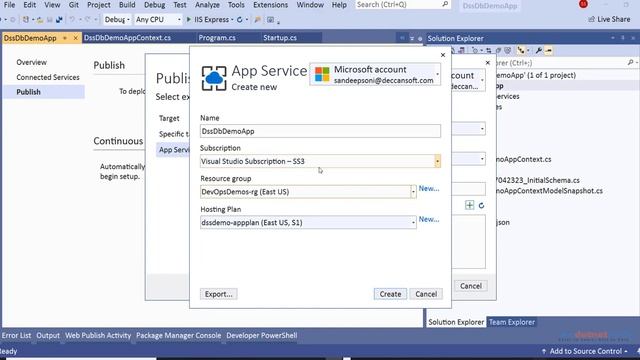This screenshot has width=640, height=360.
Task: Click the New Project toolbar icon
Action: point(26,20)
